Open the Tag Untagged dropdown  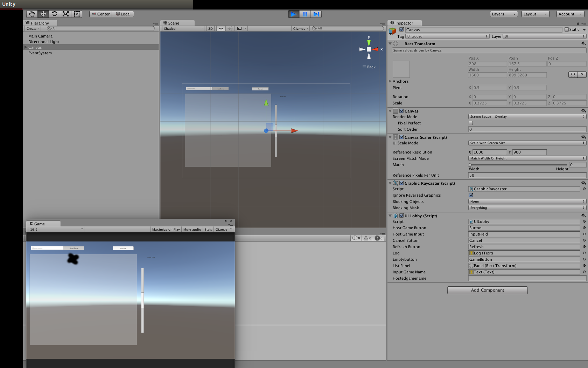tap(447, 36)
